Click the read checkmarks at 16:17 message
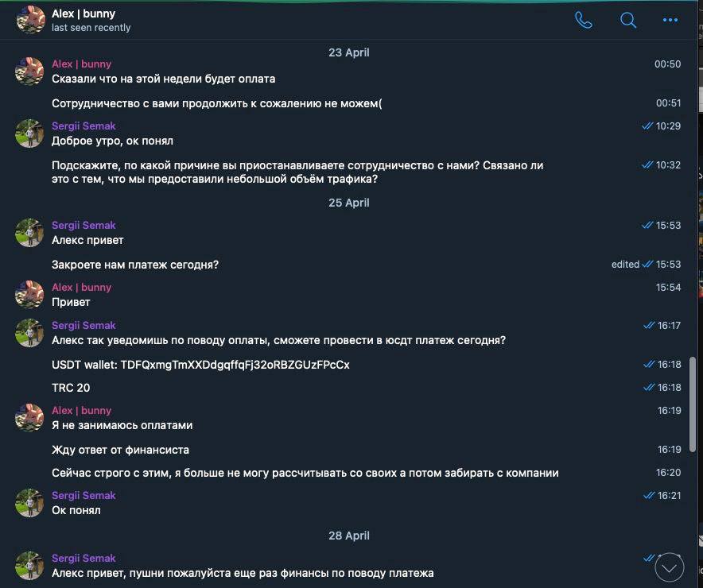 pyautogui.click(x=649, y=326)
